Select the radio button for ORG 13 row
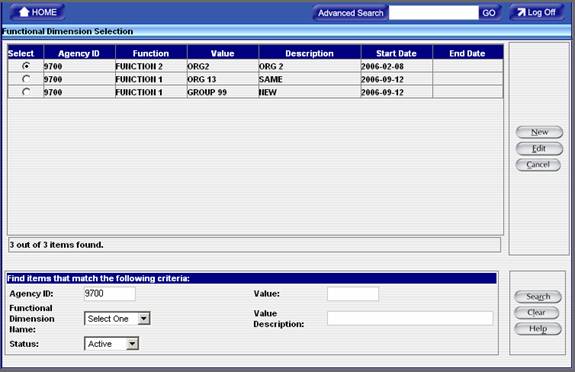 coord(26,79)
